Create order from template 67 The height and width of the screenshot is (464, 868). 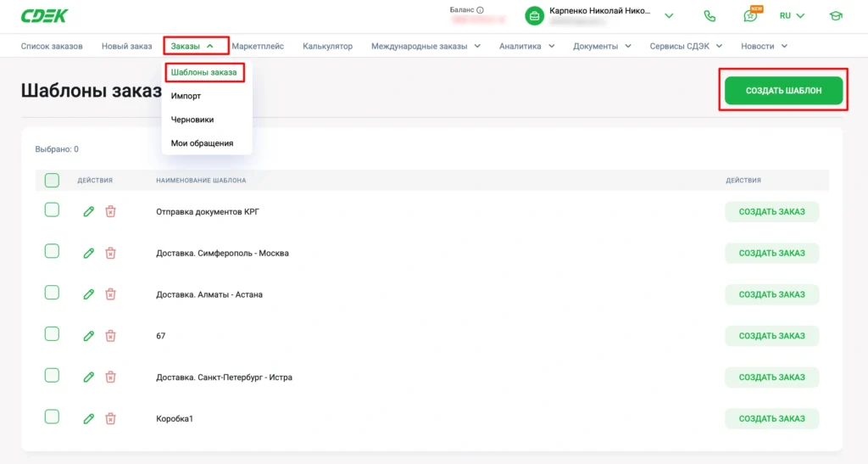[771, 336]
